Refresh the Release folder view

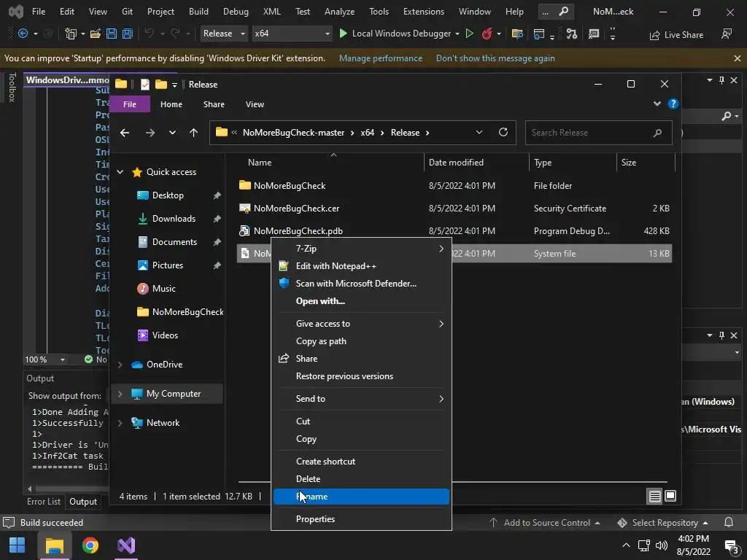[x=503, y=133]
